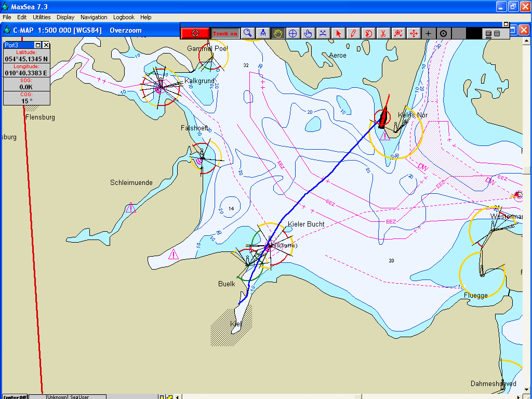The height and width of the screenshot is (399, 532).
Task: Click the black color swatch in toolbar
Action: [474, 33]
